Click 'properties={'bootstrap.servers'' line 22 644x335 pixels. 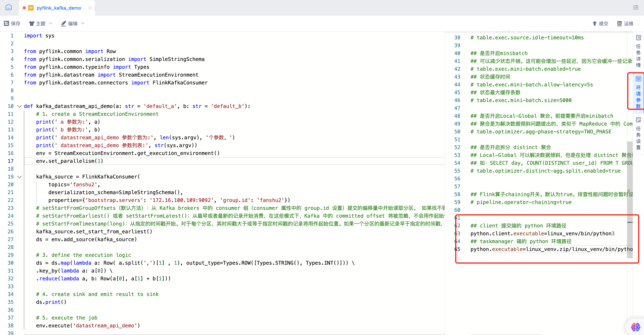[169, 200]
